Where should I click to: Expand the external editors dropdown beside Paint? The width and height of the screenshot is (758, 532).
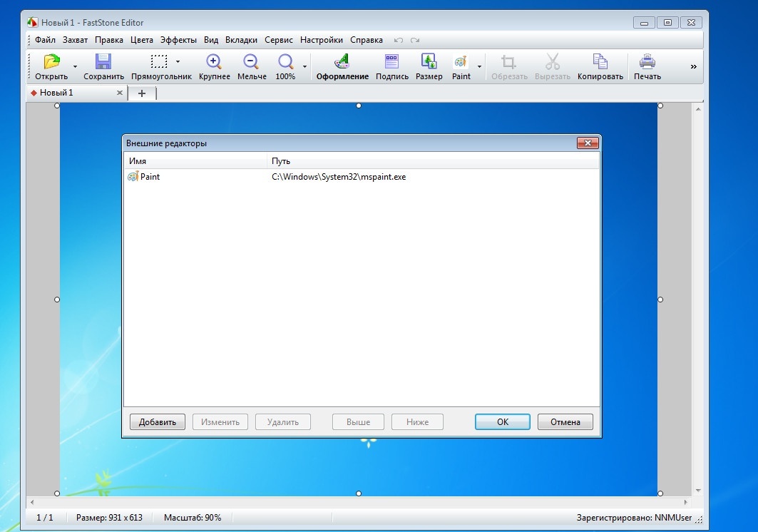[x=479, y=67]
